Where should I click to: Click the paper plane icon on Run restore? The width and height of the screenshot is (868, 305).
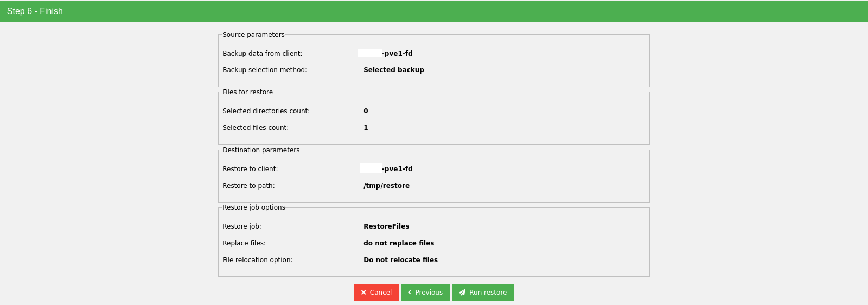coord(462,293)
